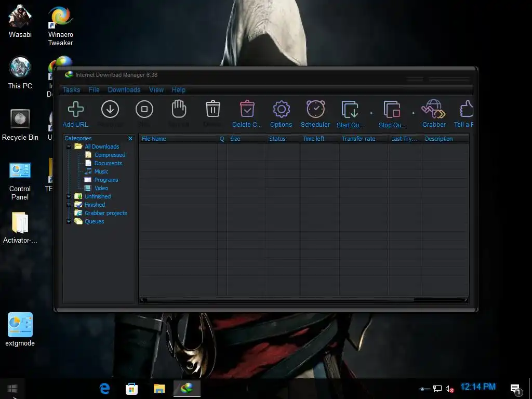Open the Winaero Tweaker desktop shortcut
This screenshot has height=399, width=532.
[60, 25]
